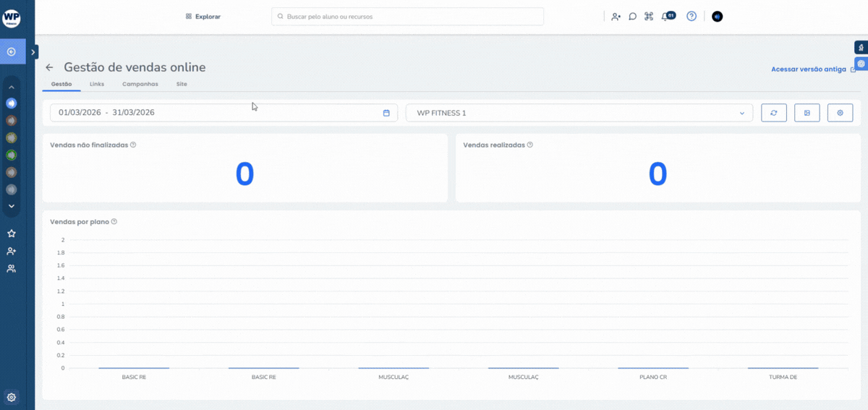
Task: Expand the sidebar with arrow handle
Action: (x=34, y=52)
